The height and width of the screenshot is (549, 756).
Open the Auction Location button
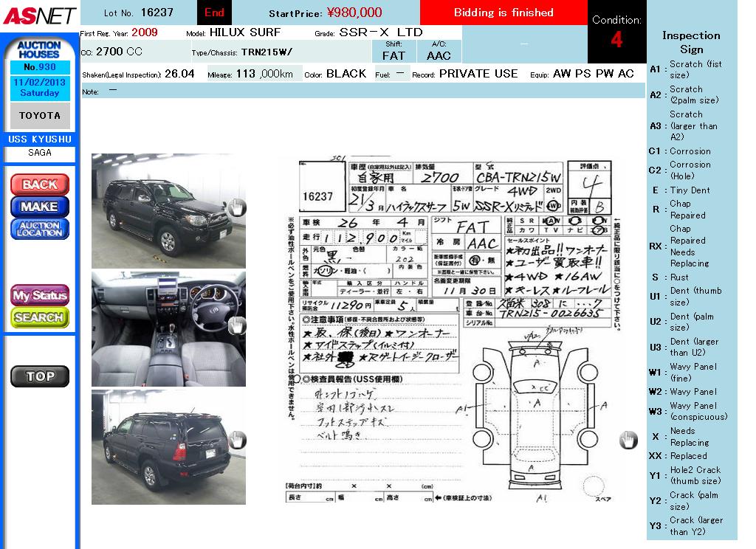pos(40,229)
